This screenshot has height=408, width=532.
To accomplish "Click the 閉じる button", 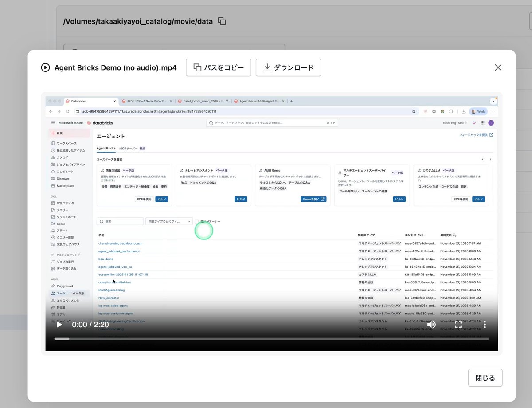I will coord(485,378).
